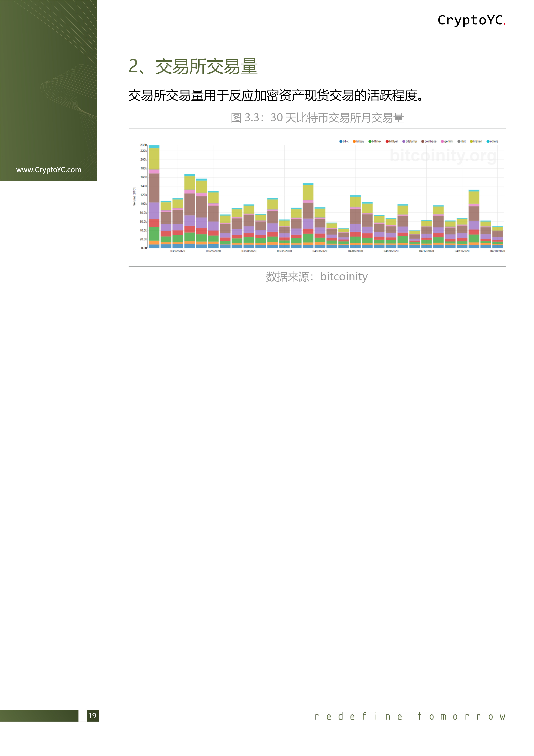
Task: Click the 03/22/2020 x-axis date label
Action: coord(178,251)
